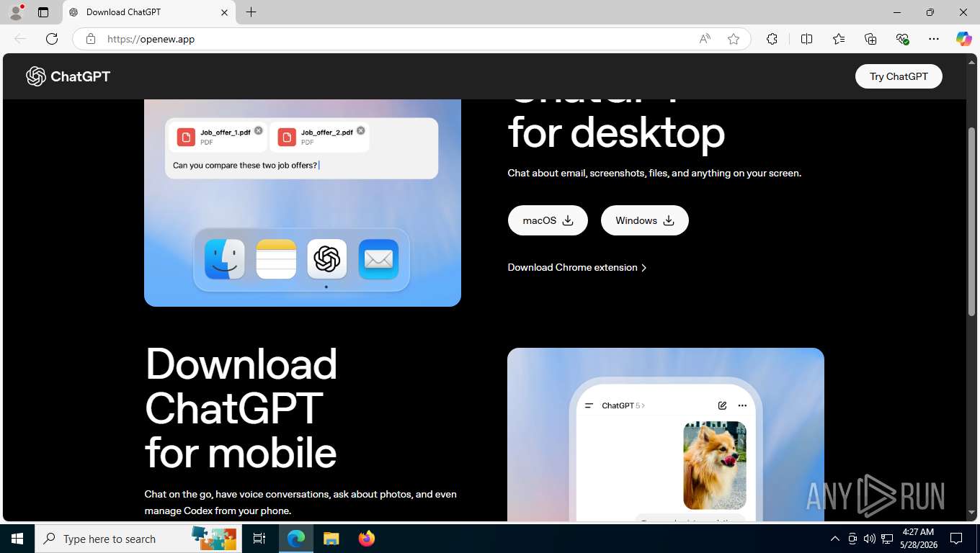Click the Job_offer_2.pdf file chip
Screen dimensions: 980x553
(x=319, y=137)
